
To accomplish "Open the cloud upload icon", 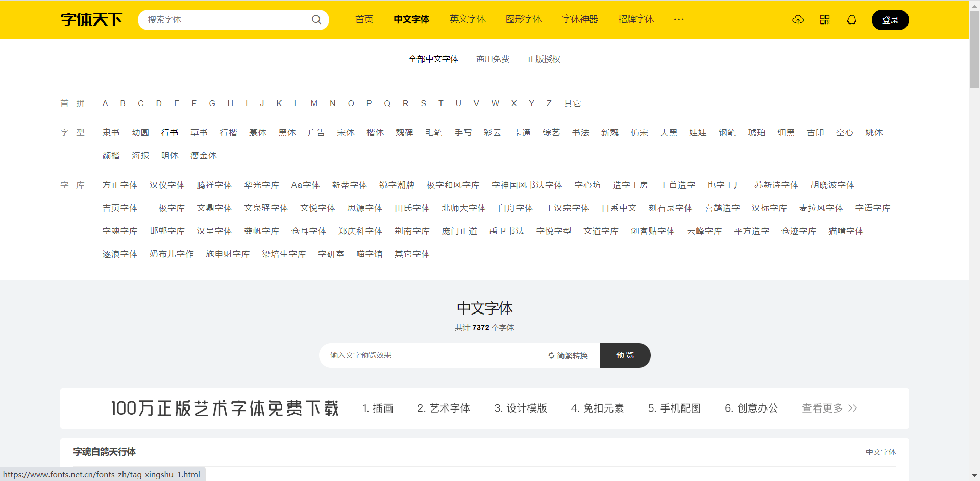I will point(798,19).
